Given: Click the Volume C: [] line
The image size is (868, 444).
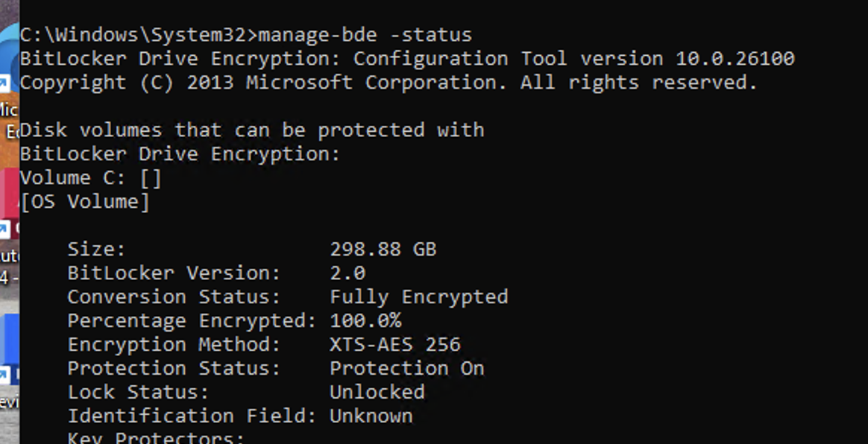Looking at the screenshot, I should point(91,178).
